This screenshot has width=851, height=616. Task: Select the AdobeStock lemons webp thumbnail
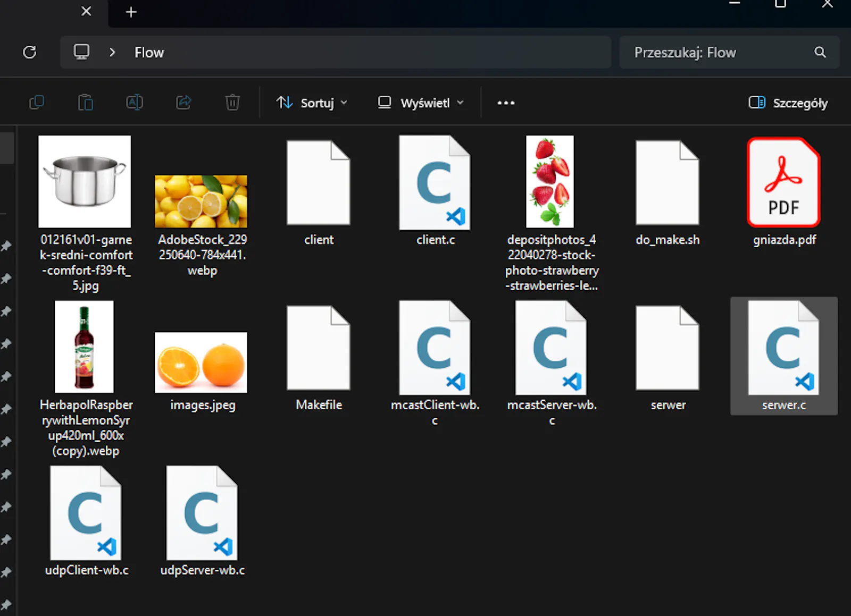pyautogui.click(x=201, y=201)
